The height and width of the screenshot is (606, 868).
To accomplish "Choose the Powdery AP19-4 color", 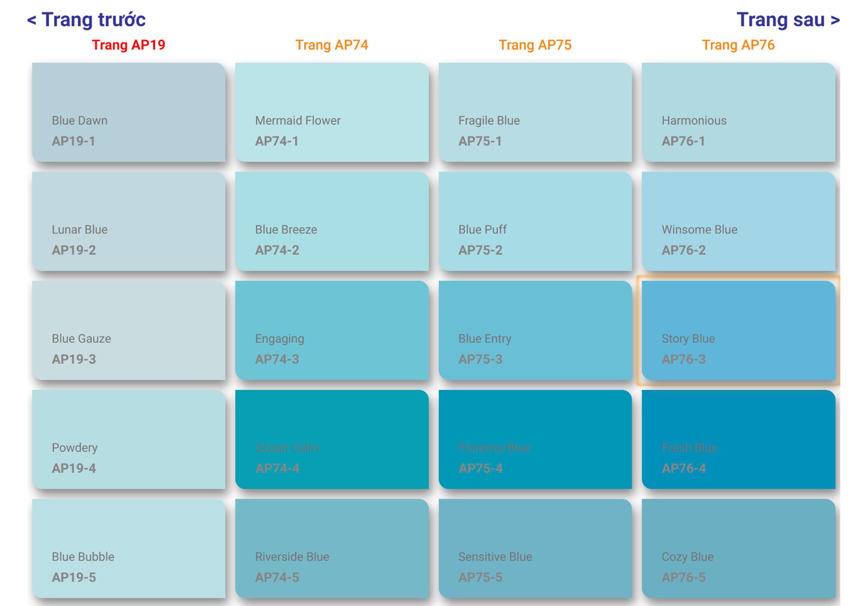I will [128, 439].
